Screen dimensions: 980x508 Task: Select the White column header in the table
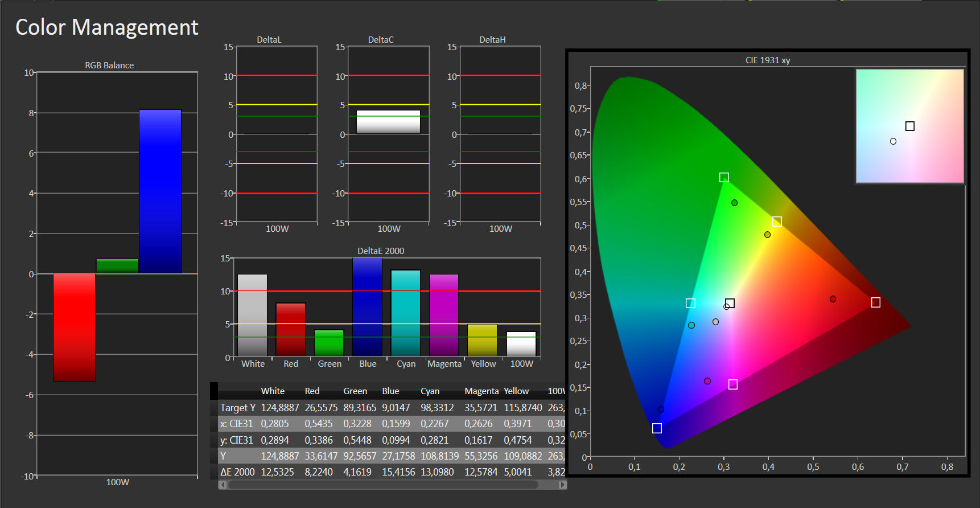tap(273, 391)
